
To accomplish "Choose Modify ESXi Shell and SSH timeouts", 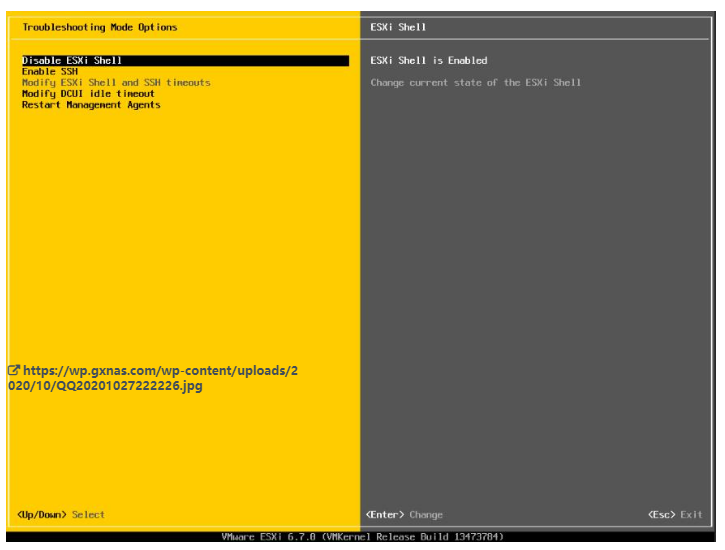I will coord(116,83).
